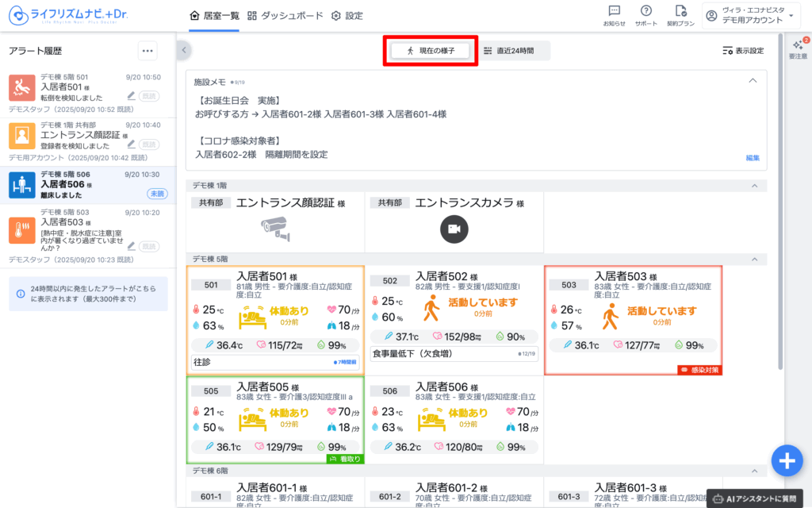The image size is (812, 508).
Task: Collapse the 施設メモ section
Action: click(x=753, y=80)
